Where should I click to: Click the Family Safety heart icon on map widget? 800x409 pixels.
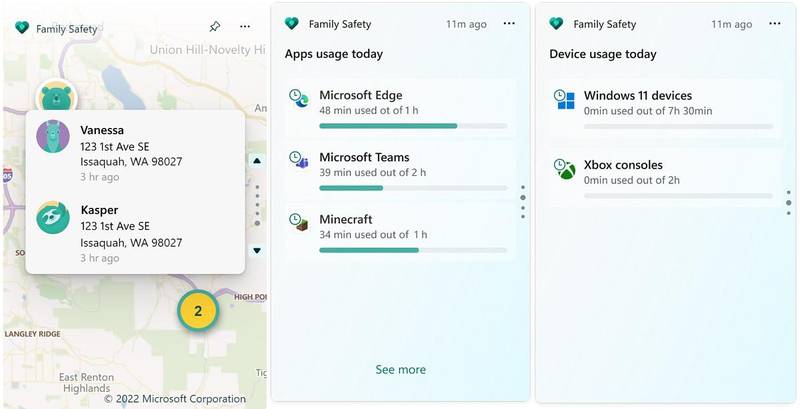click(x=22, y=28)
